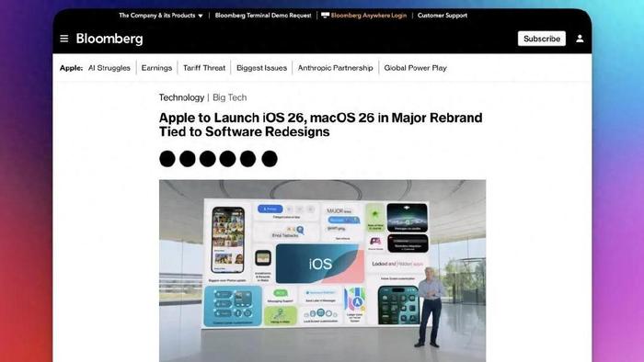
Task: Click the Big Tech category link
Action: click(x=230, y=97)
